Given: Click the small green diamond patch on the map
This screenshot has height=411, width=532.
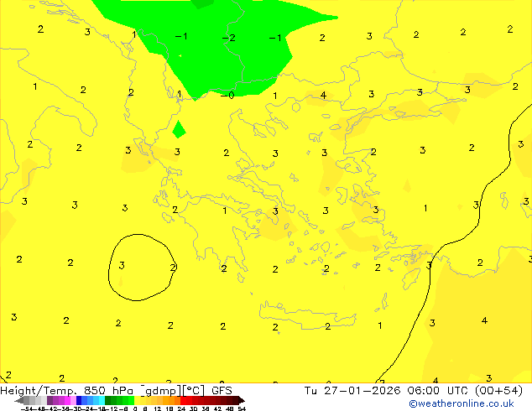Looking at the screenshot, I should pos(178,130).
